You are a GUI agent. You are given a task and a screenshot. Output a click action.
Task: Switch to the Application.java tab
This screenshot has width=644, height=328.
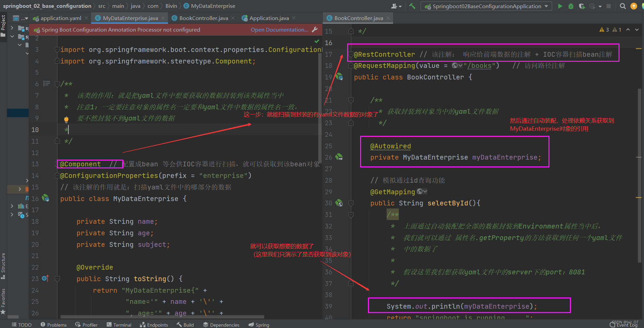269,18
